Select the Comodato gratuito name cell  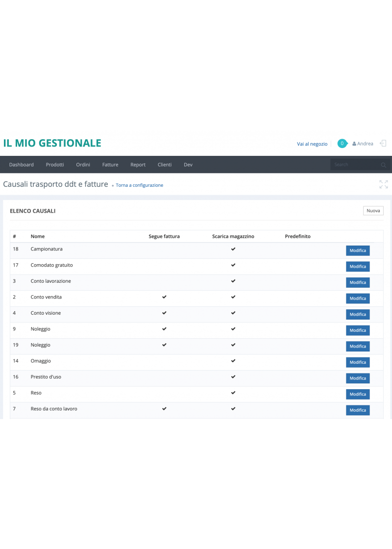pyautogui.click(x=52, y=265)
